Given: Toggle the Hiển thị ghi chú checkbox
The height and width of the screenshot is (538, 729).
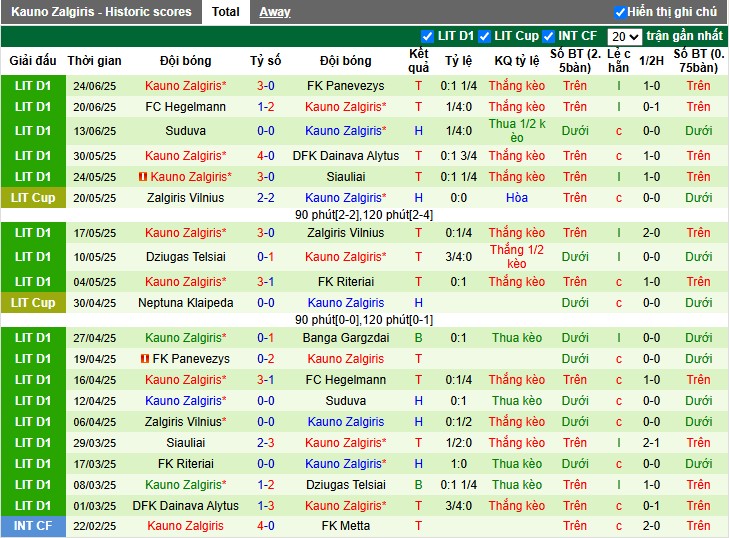Looking at the screenshot, I should pos(619,12).
